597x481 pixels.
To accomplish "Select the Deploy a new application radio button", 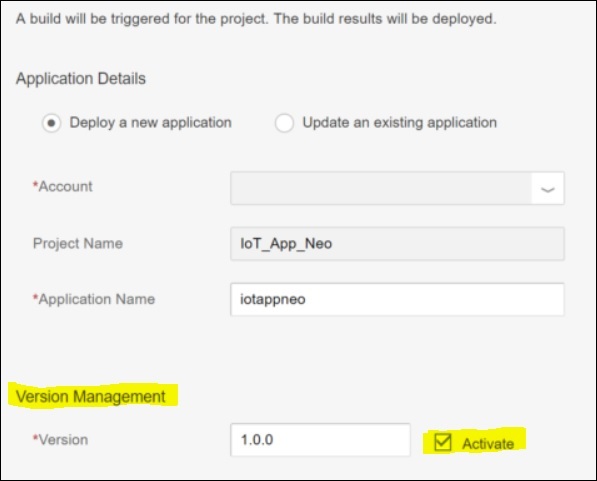I will pos(51,123).
